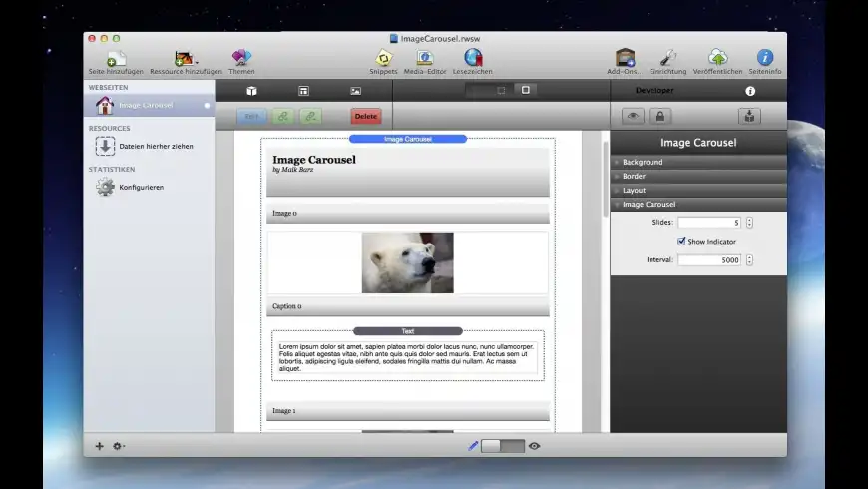Select the Image Carousel home page

click(x=149, y=105)
